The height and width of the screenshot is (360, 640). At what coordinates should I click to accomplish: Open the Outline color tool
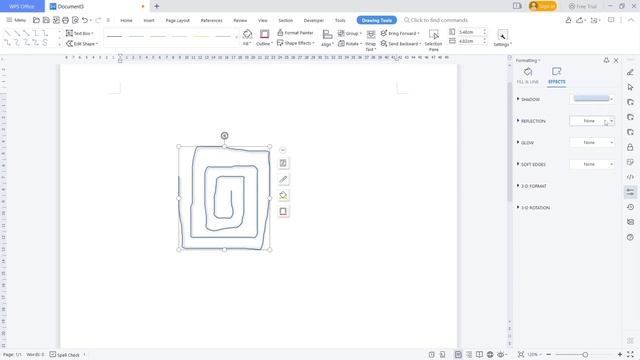264,37
